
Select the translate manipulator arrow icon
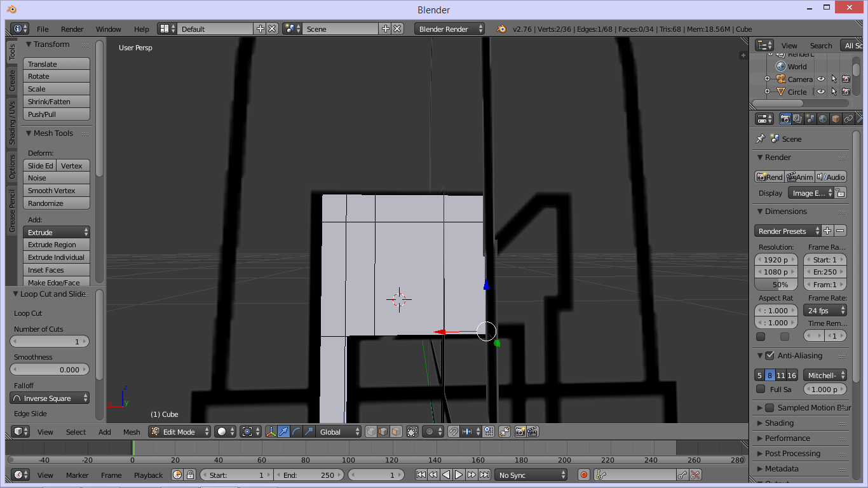click(x=283, y=431)
